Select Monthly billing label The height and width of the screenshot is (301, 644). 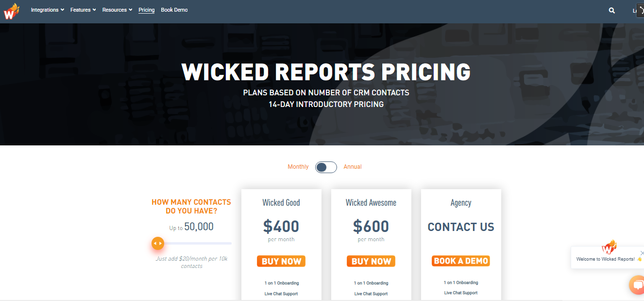pyautogui.click(x=298, y=167)
